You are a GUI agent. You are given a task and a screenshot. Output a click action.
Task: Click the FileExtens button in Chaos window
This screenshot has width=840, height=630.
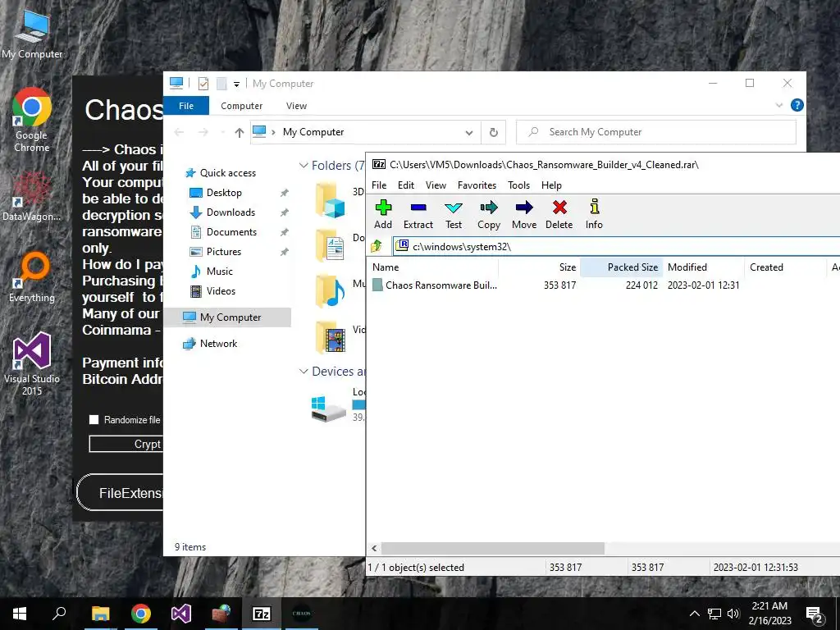pos(120,493)
